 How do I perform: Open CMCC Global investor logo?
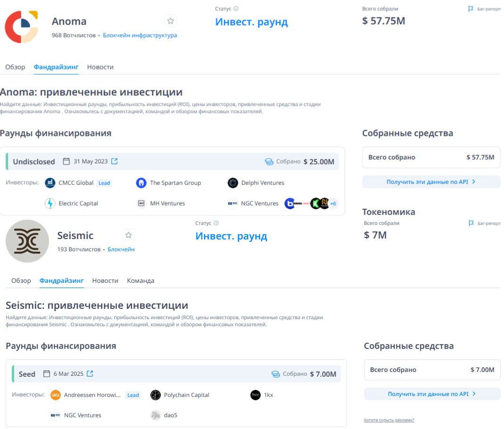pos(50,183)
